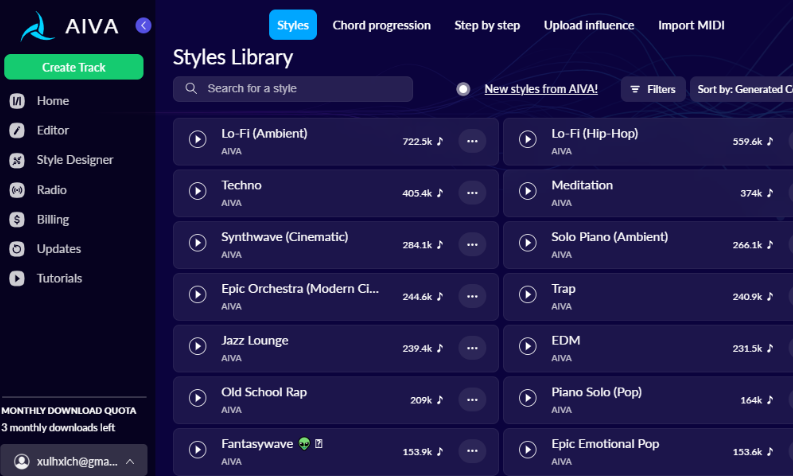Click the Editor label in the sidebar

[53, 131]
